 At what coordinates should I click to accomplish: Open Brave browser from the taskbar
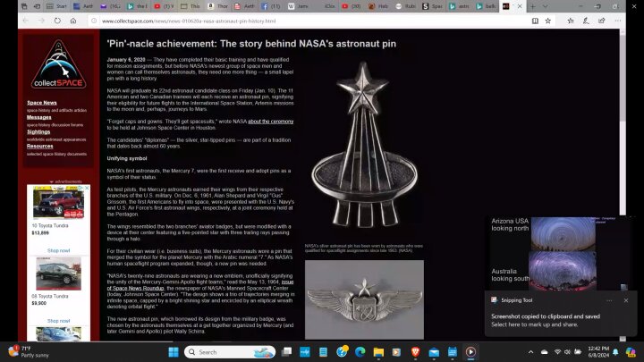[x=415, y=352]
